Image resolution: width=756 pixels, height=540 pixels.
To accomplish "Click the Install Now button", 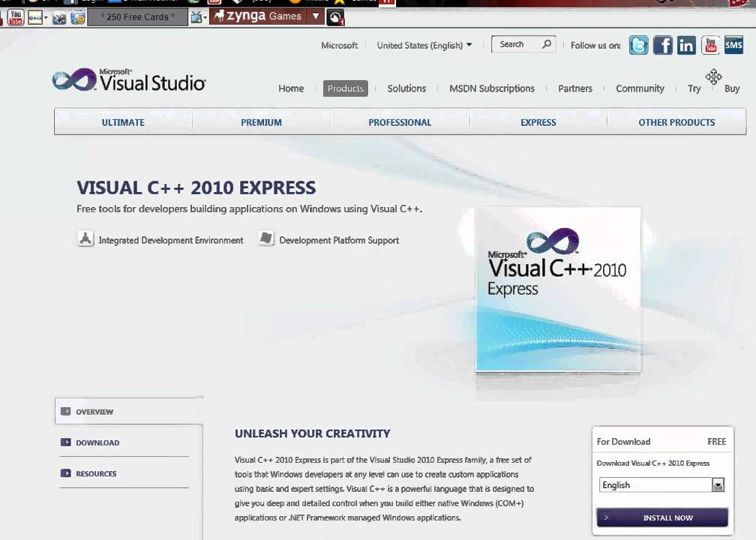I will click(x=662, y=517).
